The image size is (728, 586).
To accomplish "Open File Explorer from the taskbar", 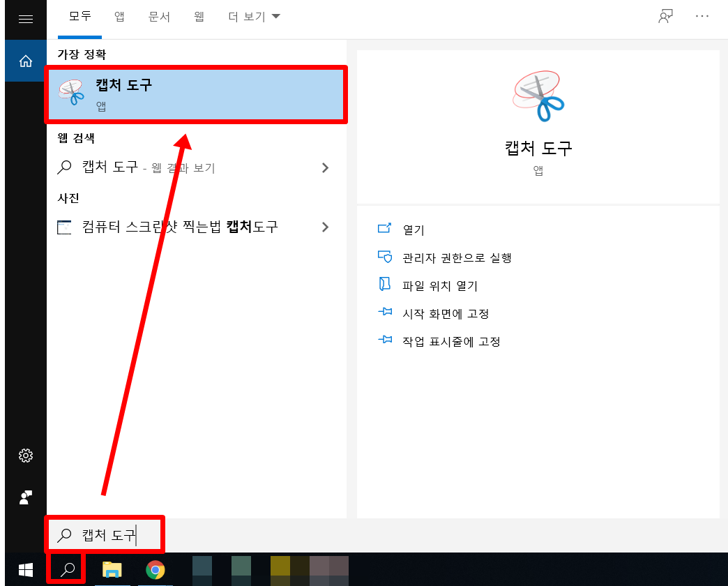I will click(x=112, y=570).
